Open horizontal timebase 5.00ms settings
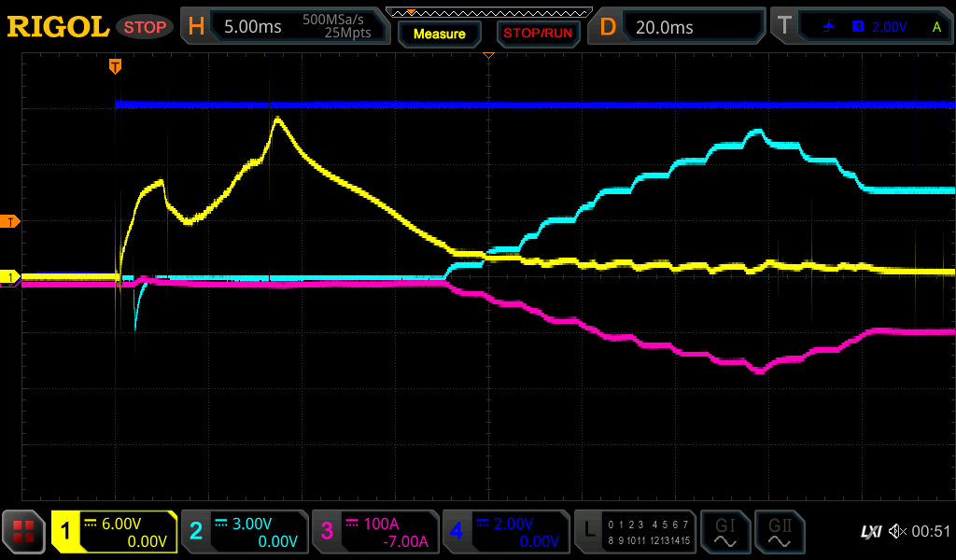Viewport: 956px width, 560px height. [284, 27]
